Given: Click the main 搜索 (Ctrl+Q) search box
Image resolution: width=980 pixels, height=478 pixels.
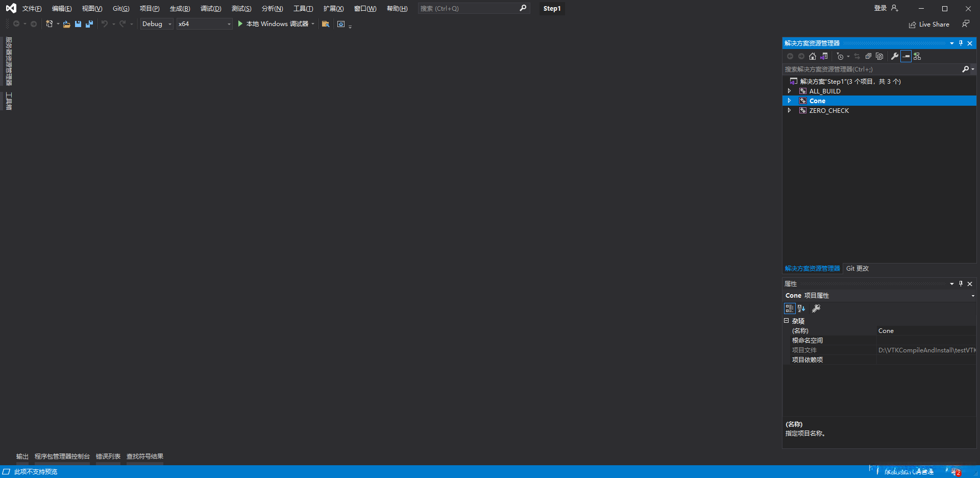Looking at the screenshot, I should pos(474,8).
